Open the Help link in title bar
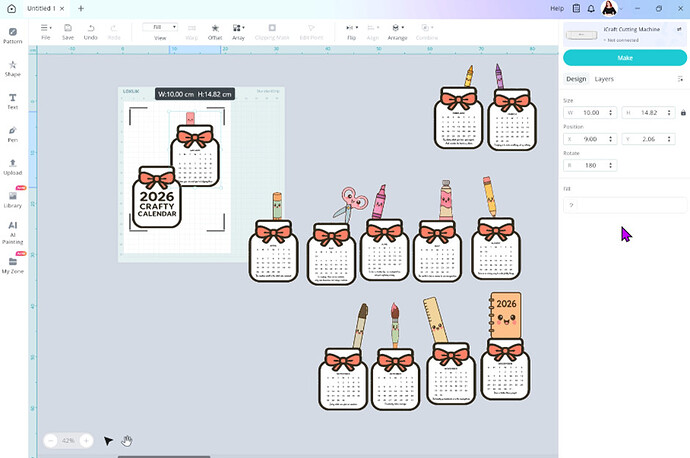Viewport: 690px width, 458px height. 557,8
